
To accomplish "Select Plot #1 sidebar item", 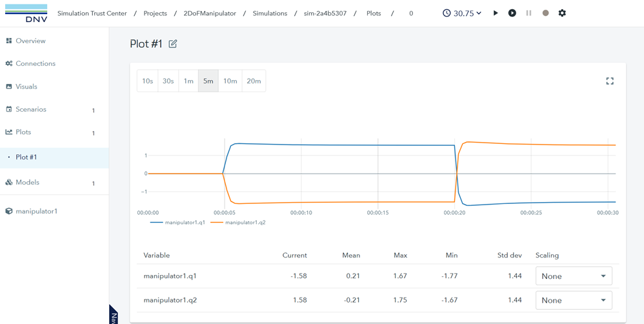I will click(54, 157).
